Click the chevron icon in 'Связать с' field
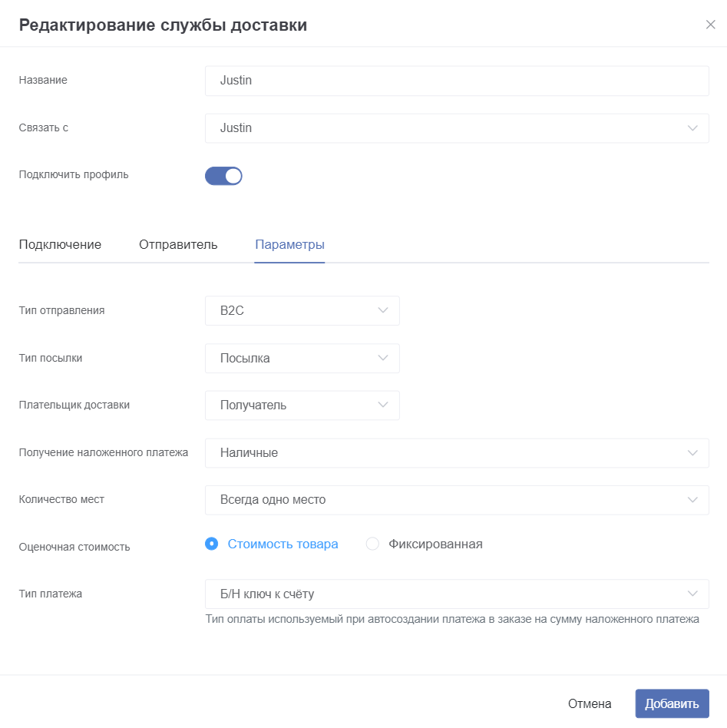The width and height of the screenshot is (727, 728). (x=692, y=128)
